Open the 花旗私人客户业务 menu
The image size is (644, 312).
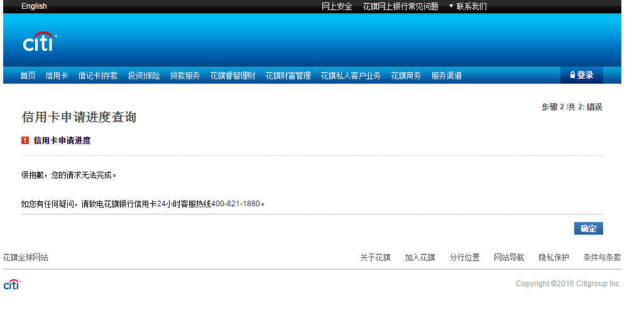[351, 75]
